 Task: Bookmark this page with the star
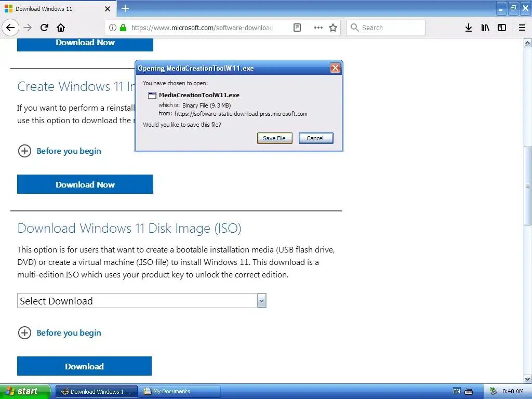coord(333,28)
